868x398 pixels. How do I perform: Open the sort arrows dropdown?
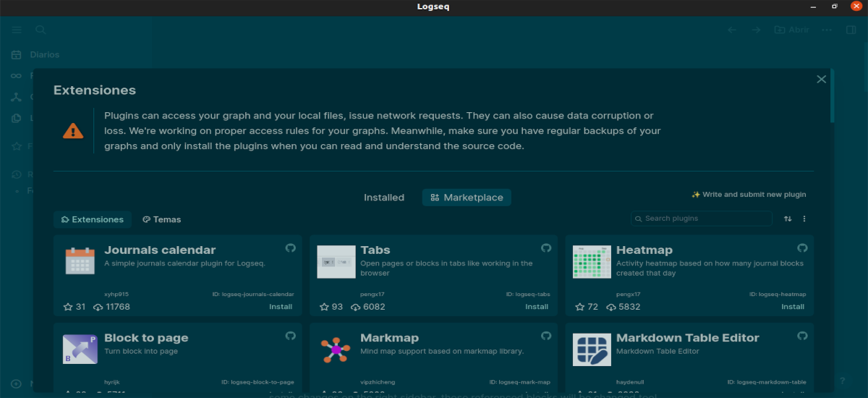[788, 219]
